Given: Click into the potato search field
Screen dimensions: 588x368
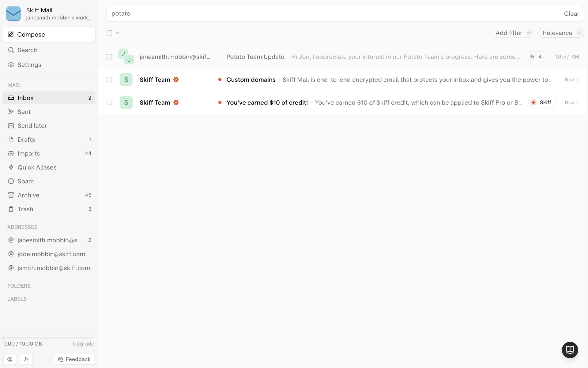Looking at the screenshot, I should [x=306, y=14].
